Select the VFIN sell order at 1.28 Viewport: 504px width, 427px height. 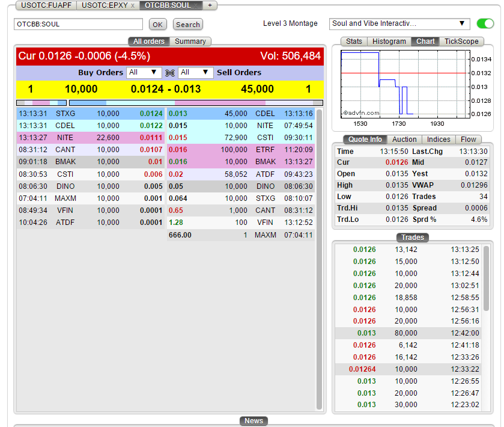coord(241,223)
